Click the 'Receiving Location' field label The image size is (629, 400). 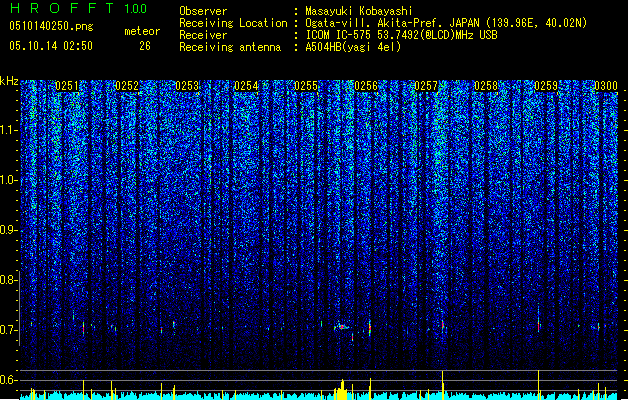point(233,23)
